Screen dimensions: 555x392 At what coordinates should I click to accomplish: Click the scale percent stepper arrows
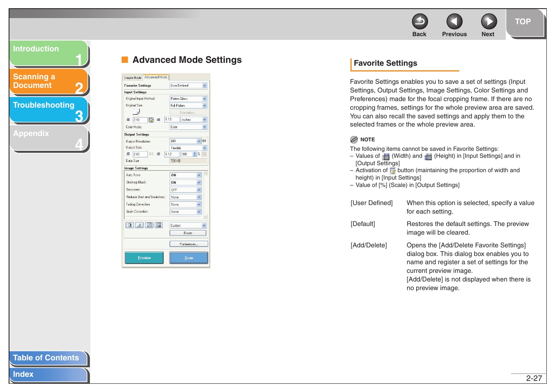coord(195,154)
